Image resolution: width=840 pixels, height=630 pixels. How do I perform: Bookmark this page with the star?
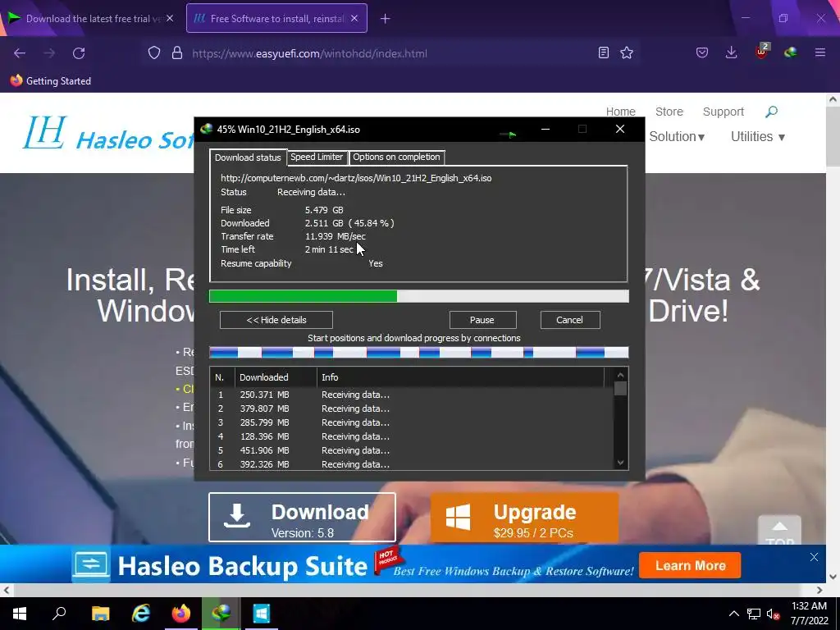pyautogui.click(x=626, y=52)
